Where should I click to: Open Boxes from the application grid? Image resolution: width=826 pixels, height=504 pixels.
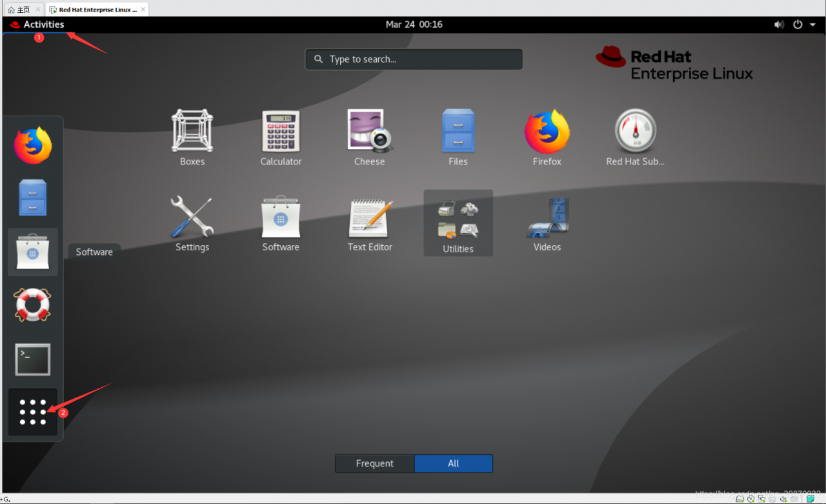point(192,137)
